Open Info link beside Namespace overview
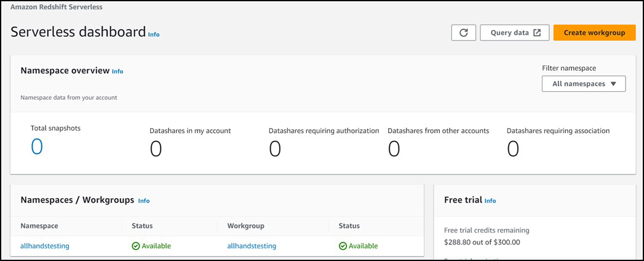Image resolution: width=644 pixels, height=261 pixels. point(117,71)
